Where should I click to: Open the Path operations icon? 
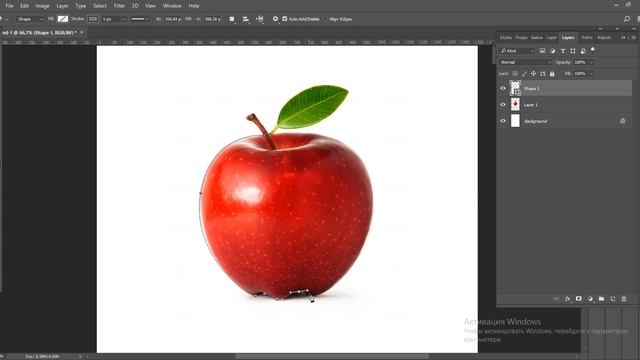(x=232, y=19)
